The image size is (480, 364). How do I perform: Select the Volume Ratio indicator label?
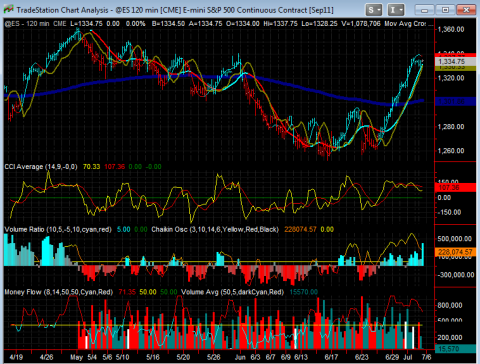(x=58, y=229)
